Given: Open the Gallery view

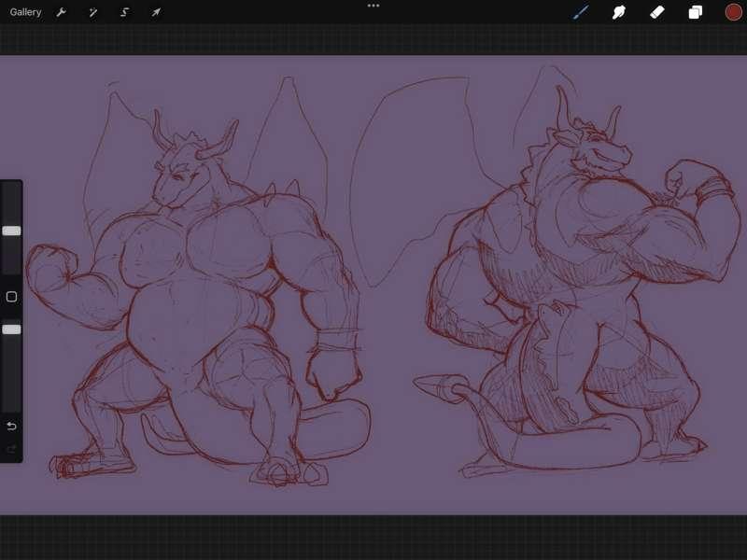Looking at the screenshot, I should click(x=25, y=12).
